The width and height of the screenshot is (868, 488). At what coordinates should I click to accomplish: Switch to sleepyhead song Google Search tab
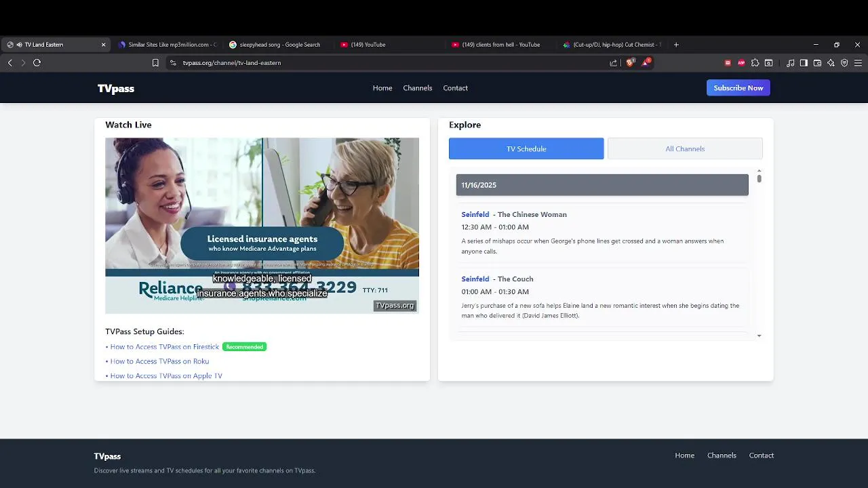pyautogui.click(x=278, y=45)
